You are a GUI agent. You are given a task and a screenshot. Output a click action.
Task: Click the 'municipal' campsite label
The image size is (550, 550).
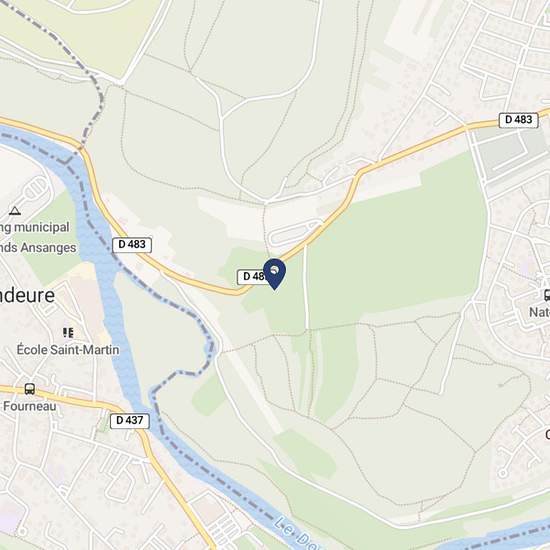tap(41, 227)
